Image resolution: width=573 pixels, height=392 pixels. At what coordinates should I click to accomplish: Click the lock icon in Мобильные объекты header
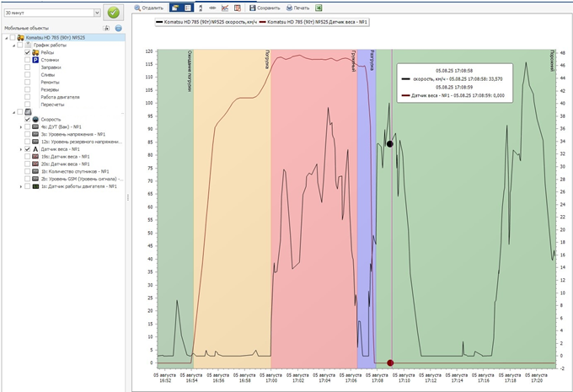(106, 29)
